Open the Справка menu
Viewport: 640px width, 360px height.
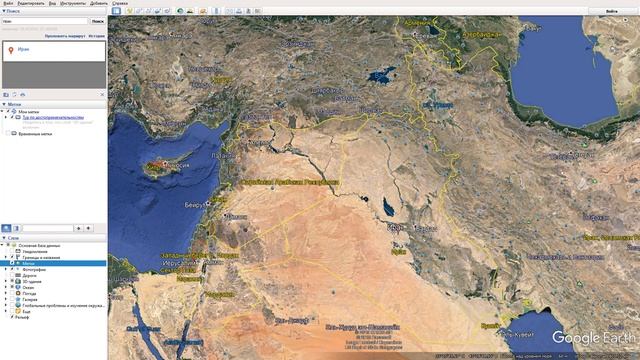120,3
